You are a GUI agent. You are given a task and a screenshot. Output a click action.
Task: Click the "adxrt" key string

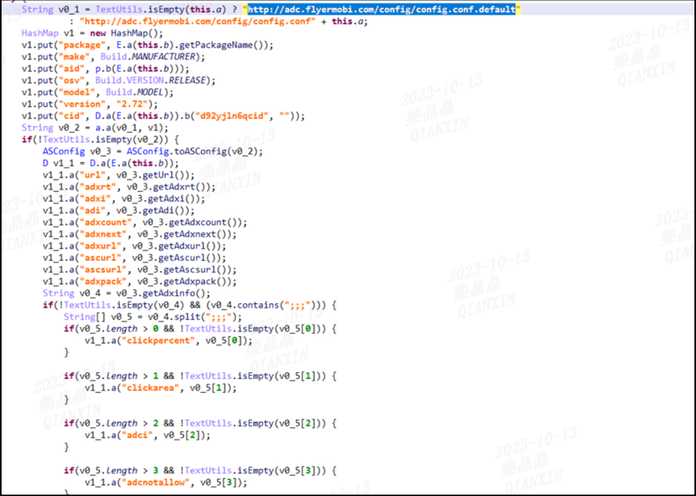click(98, 187)
